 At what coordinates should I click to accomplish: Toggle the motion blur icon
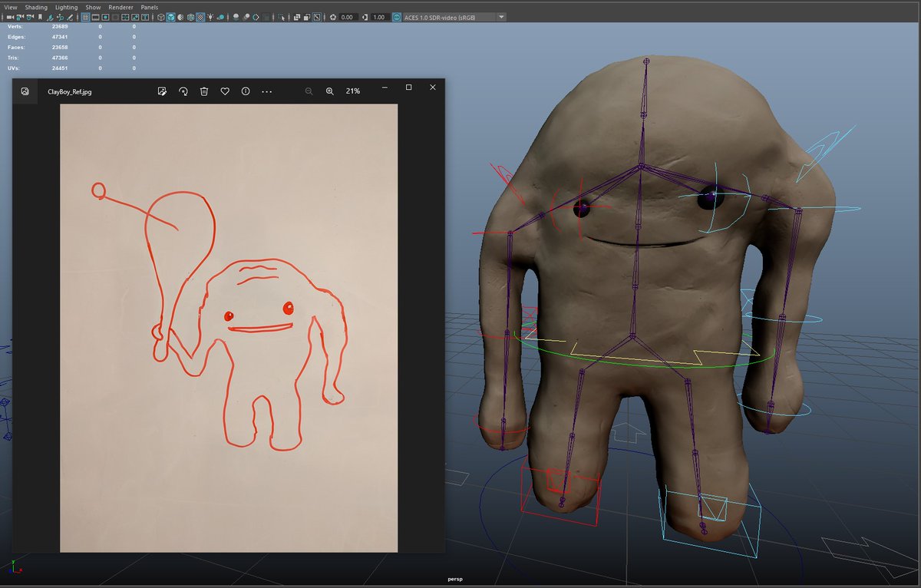pyautogui.click(x=246, y=17)
